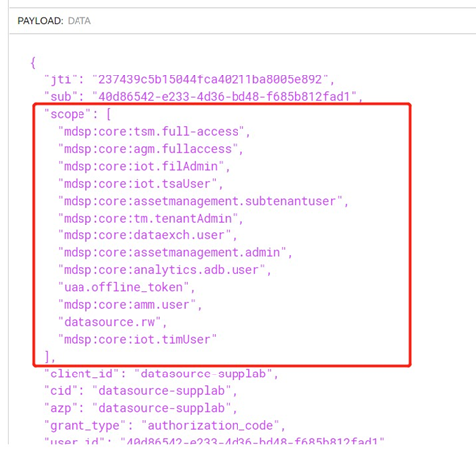Select scope "mdsp:core:iot.tsaUser"
This screenshot has width=476, height=449.
click(x=140, y=184)
